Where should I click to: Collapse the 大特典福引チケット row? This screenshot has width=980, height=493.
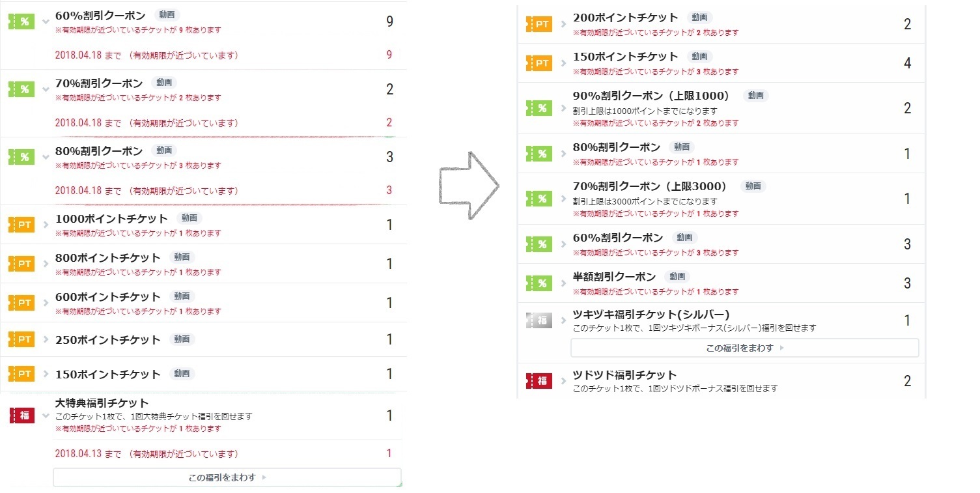point(46,416)
